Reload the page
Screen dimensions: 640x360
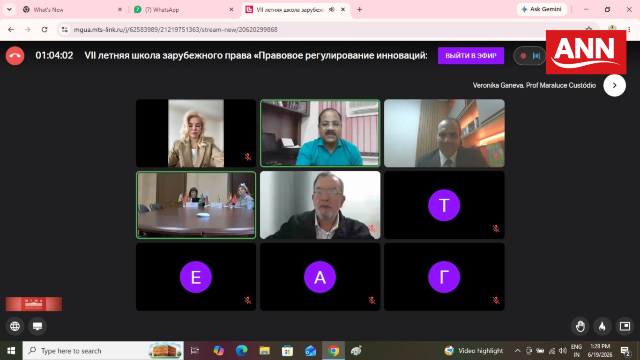click(44, 29)
